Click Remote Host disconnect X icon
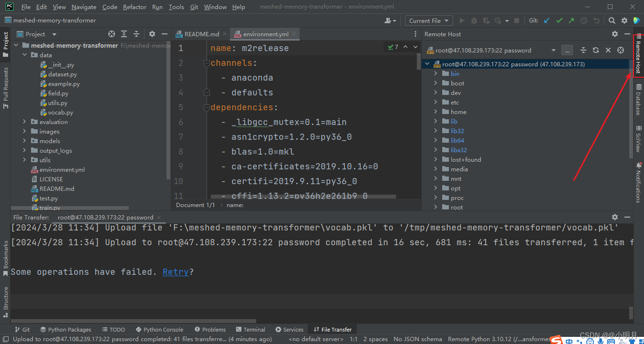This screenshot has width=644, height=344. 608,50
